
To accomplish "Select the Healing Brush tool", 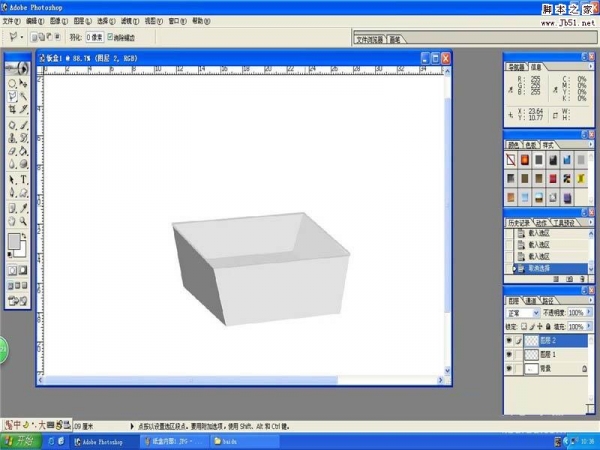I will (12, 125).
